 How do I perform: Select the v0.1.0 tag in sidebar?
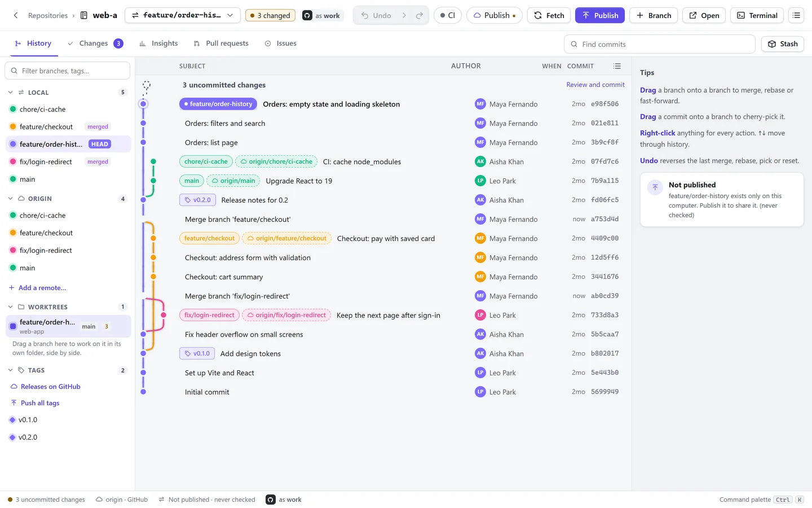(68, 420)
